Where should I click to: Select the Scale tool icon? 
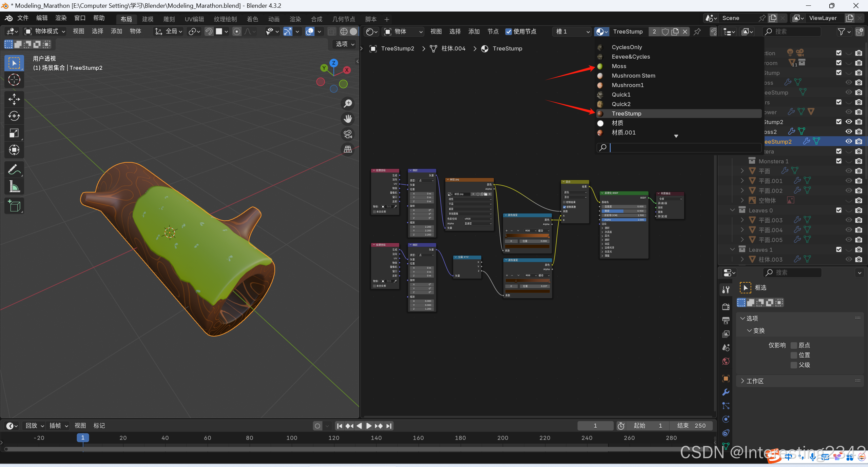point(14,133)
